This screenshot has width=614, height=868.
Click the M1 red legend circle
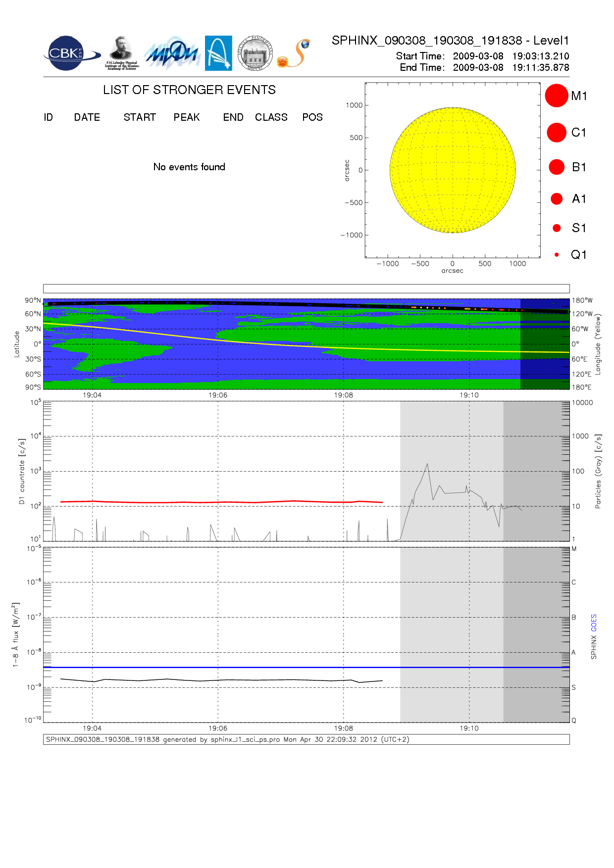tap(556, 96)
